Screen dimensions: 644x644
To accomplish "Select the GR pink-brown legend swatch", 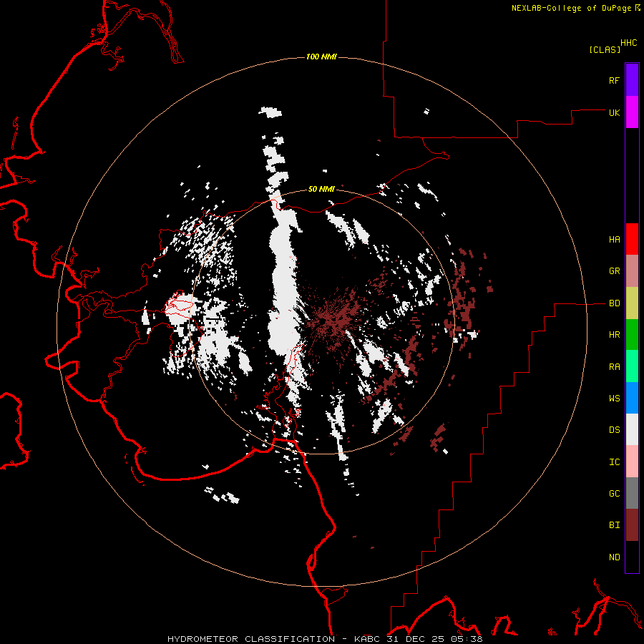I will [x=632, y=271].
